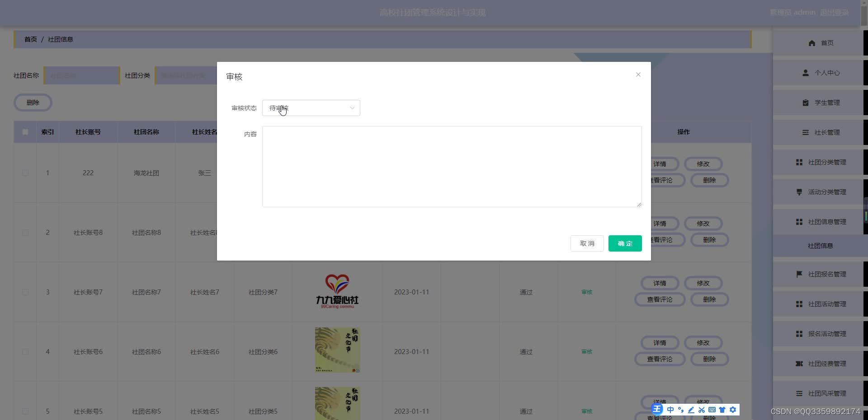Image resolution: width=868 pixels, height=420 pixels.
Task: Click 详情 for the 社团名称6 row
Action: pos(660,343)
